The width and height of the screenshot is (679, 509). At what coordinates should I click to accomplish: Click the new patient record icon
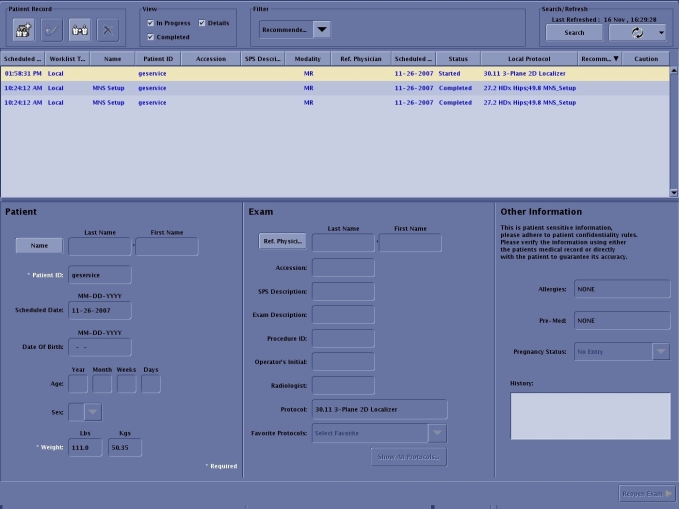20,30
